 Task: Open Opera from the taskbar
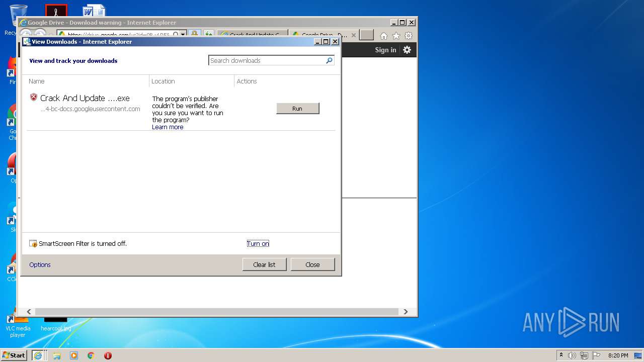coord(108,355)
